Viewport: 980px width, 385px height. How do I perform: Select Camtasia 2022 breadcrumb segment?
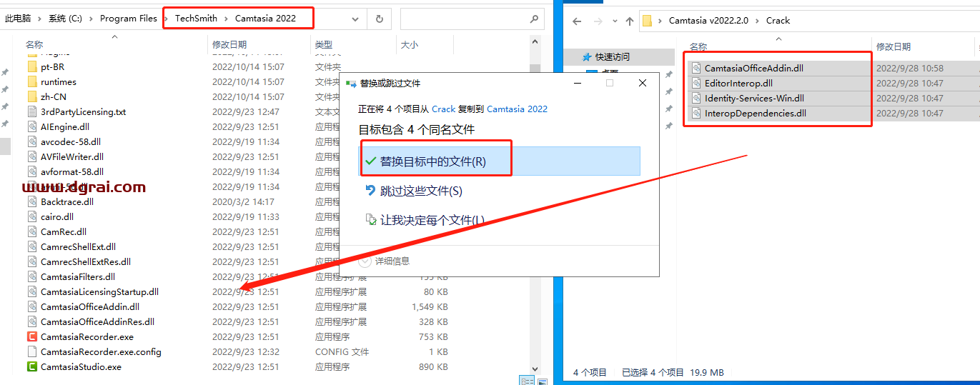click(265, 19)
